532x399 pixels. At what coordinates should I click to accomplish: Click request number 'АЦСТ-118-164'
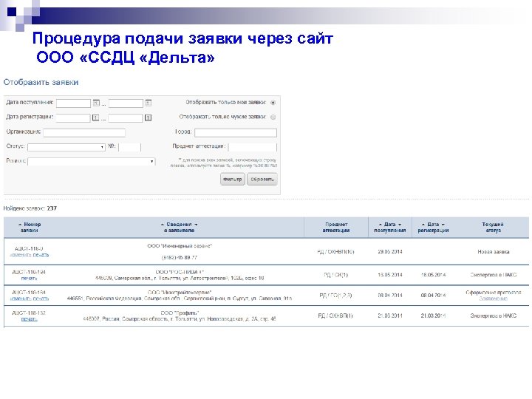[29, 293]
